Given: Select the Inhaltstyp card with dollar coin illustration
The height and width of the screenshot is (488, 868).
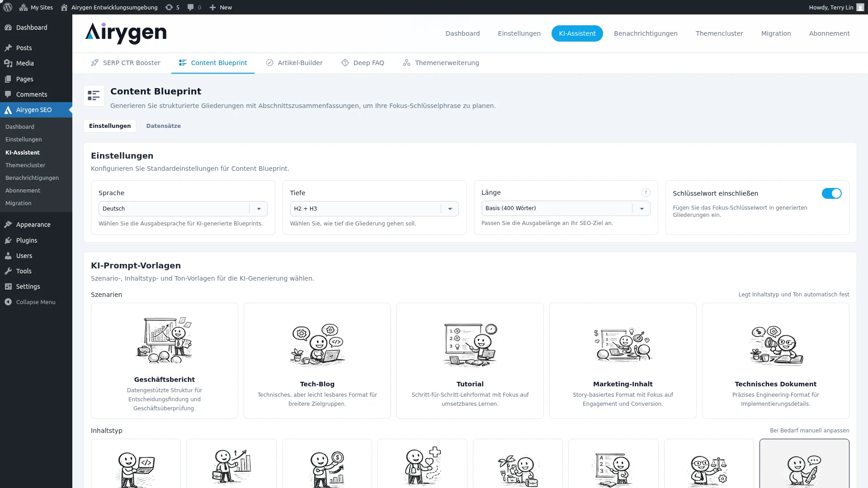Looking at the screenshot, I should tap(327, 464).
